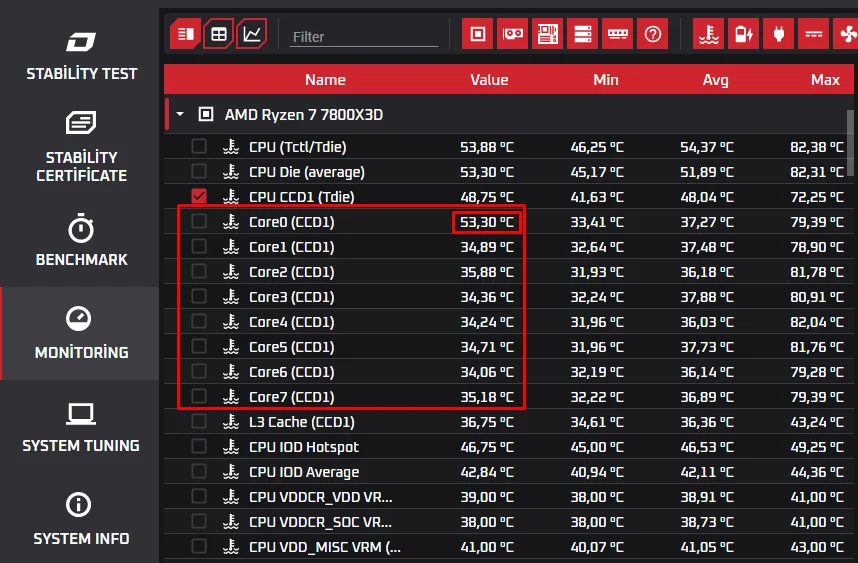Sort by the Name column header

click(x=325, y=80)
